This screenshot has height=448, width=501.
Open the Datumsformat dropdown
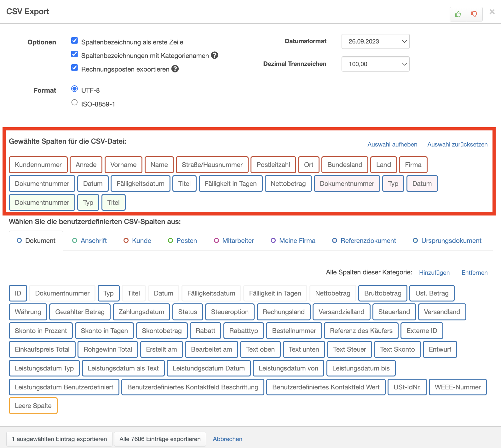pyautogui.click(x=375, y=41)
